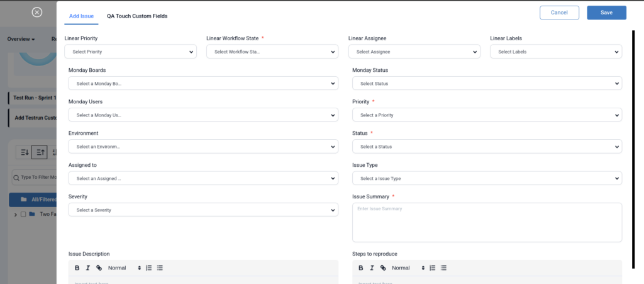
Task: Open the Monday Status dropdown
Action: pos(487,83)
